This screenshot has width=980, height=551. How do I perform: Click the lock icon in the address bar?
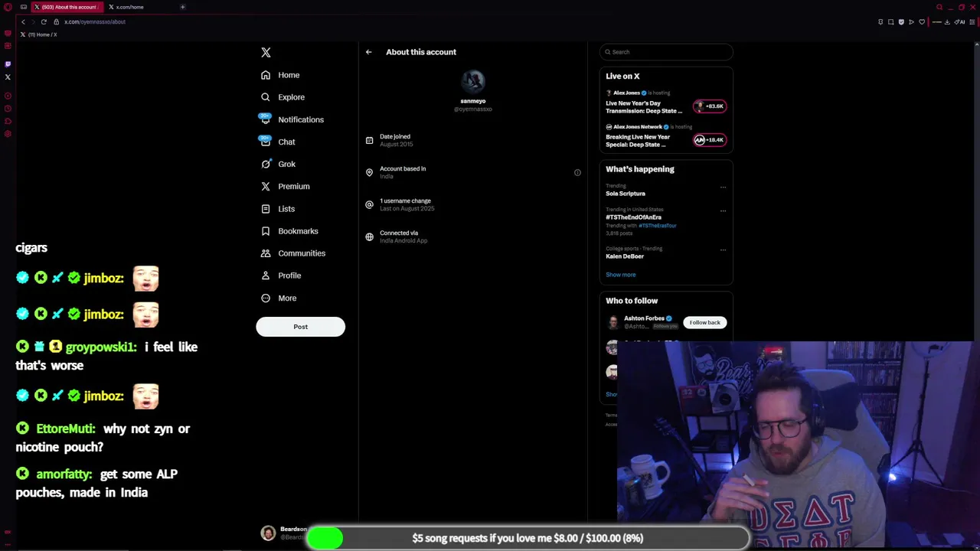pyautogui.click(x=56, y=21)
